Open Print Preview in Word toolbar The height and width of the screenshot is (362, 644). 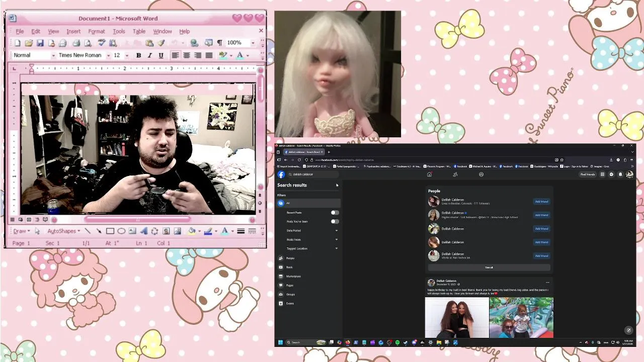tap(88, 43)
